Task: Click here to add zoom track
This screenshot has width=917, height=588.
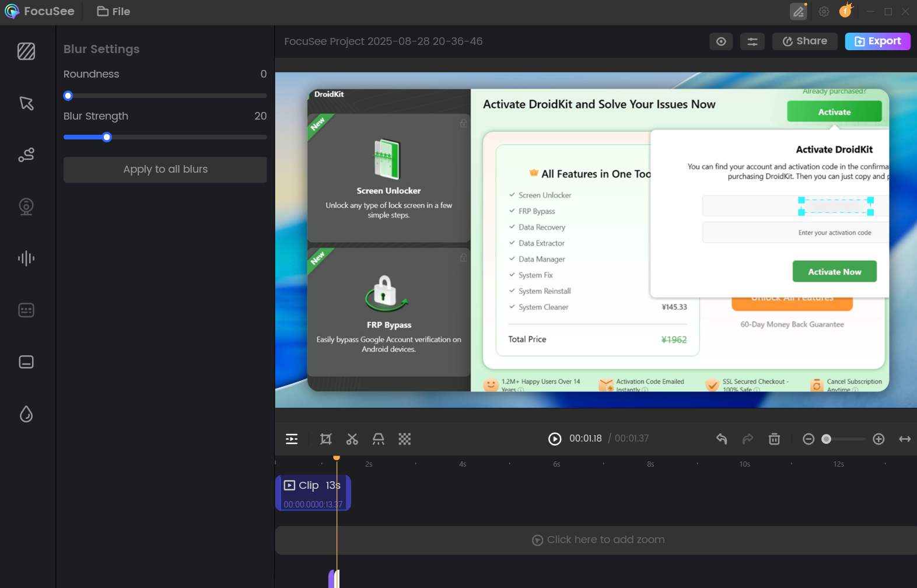Action: tap(596, 540)
